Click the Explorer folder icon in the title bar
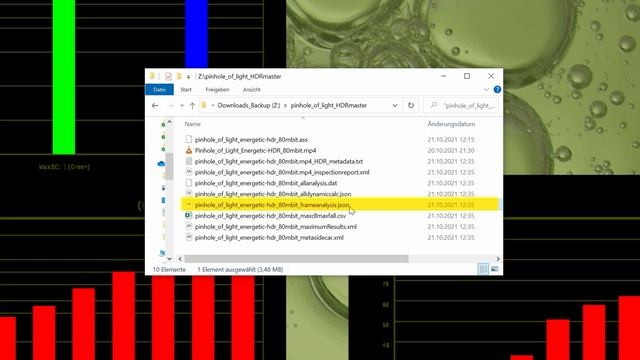The image size is (640, 360). click(x=152, y=76)
